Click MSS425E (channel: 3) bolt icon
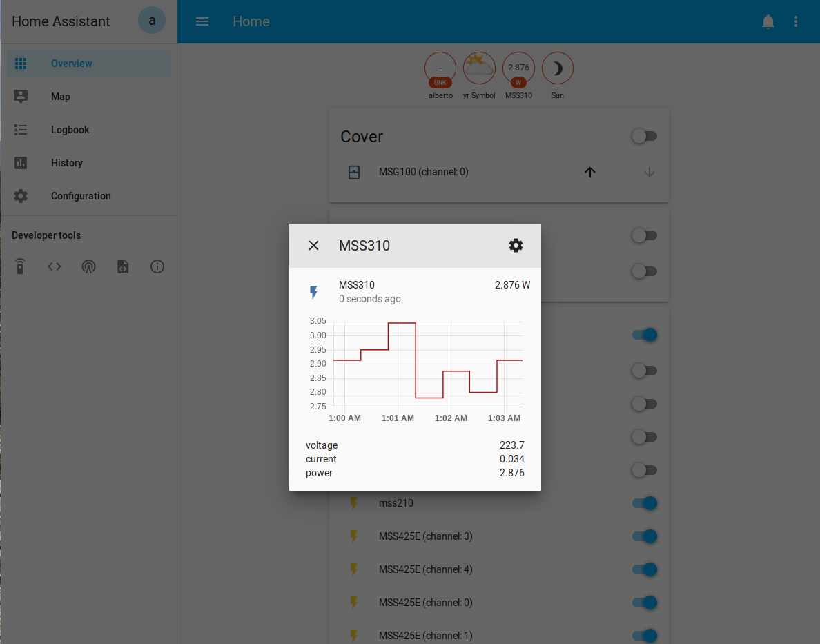The image size is (820, 644). point(354,536)
